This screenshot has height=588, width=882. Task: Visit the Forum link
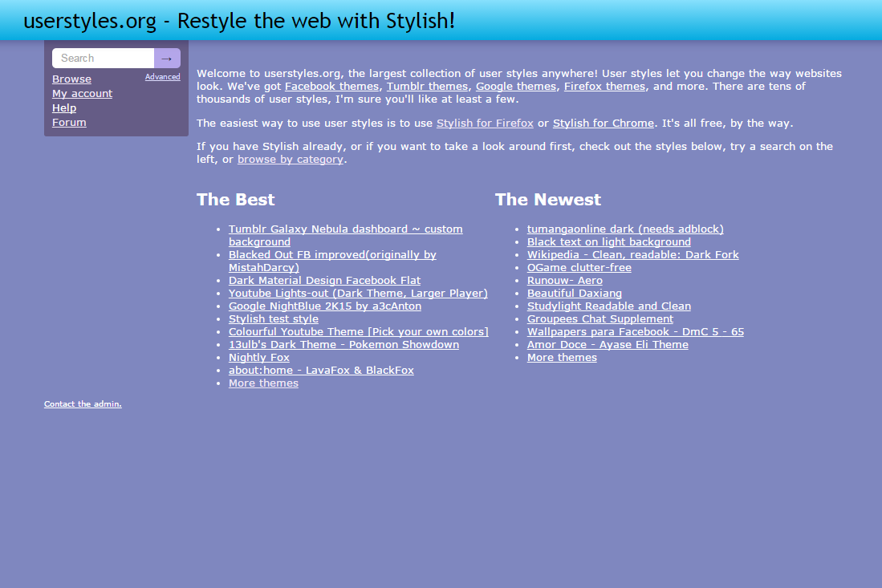[x=69, y=123]
